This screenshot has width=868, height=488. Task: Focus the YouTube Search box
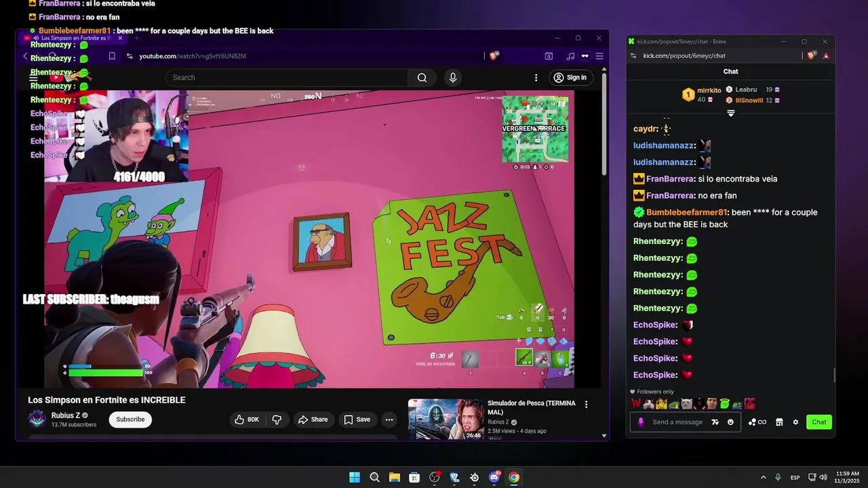287,78
